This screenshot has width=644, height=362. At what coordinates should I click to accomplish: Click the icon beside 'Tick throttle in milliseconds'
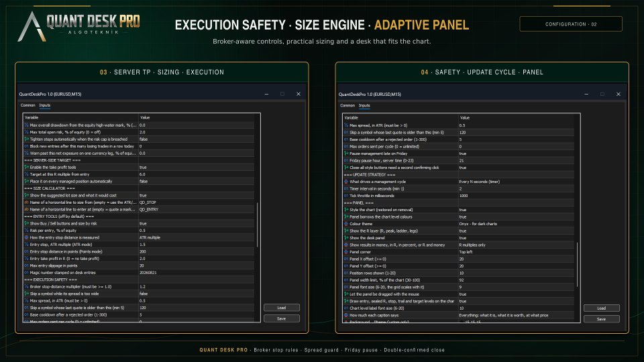[346, 196]
